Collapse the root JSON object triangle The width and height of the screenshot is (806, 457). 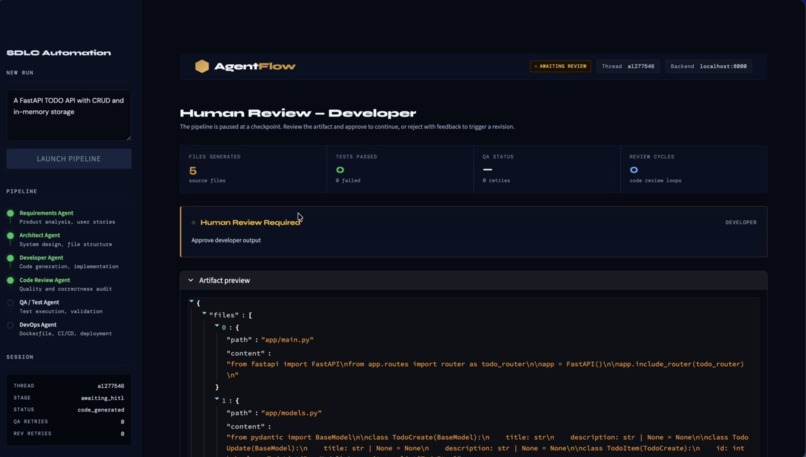pos(191,301)
